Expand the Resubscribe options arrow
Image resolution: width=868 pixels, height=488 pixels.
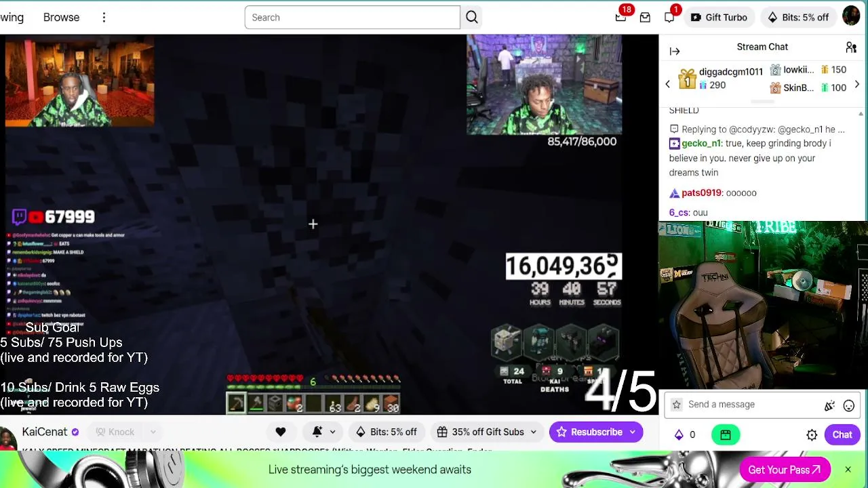pyautogui.click(x=633, y=432)
